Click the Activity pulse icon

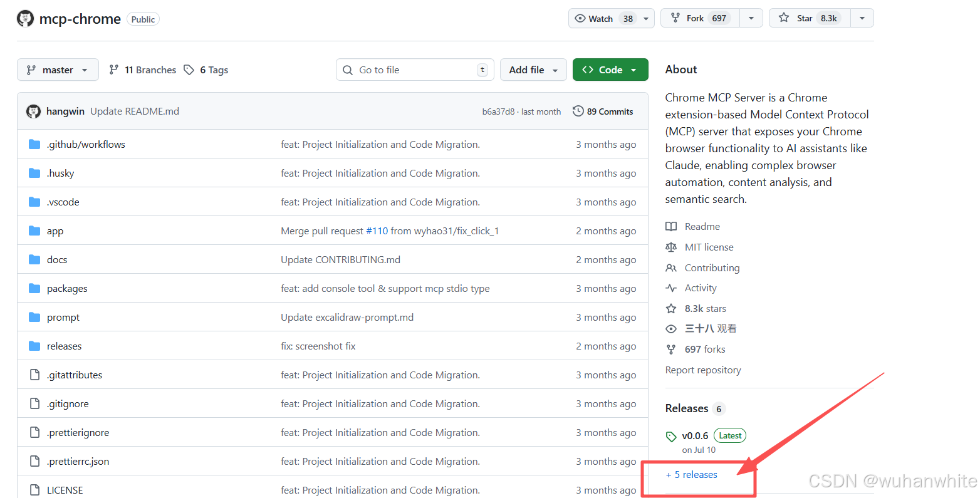(671, 288)
